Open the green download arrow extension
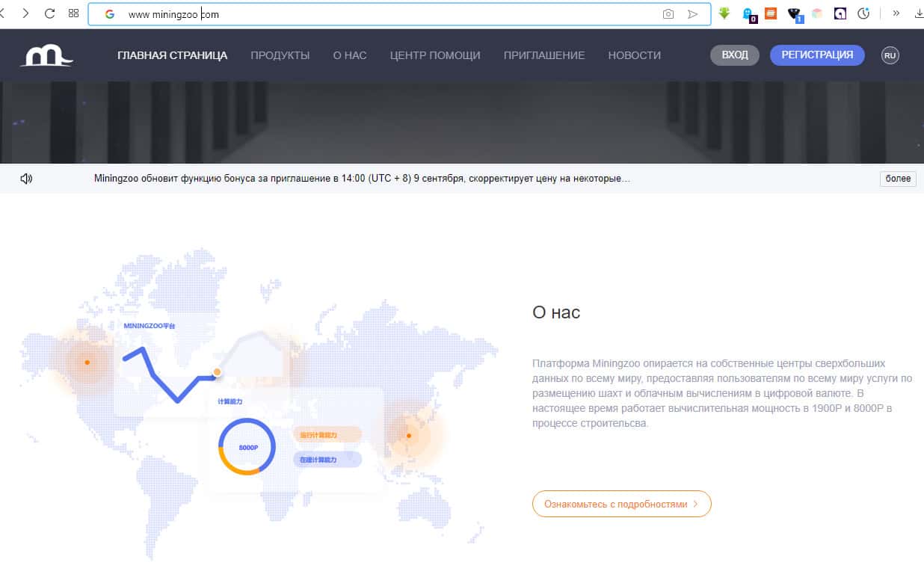Screen dimensions: 924x583 coord(724,13)
